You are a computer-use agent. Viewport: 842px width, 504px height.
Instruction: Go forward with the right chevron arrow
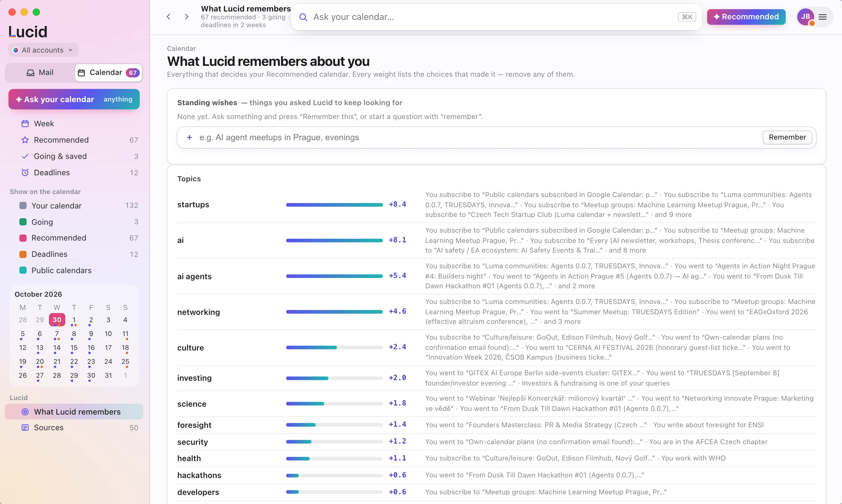pos(186,17)
